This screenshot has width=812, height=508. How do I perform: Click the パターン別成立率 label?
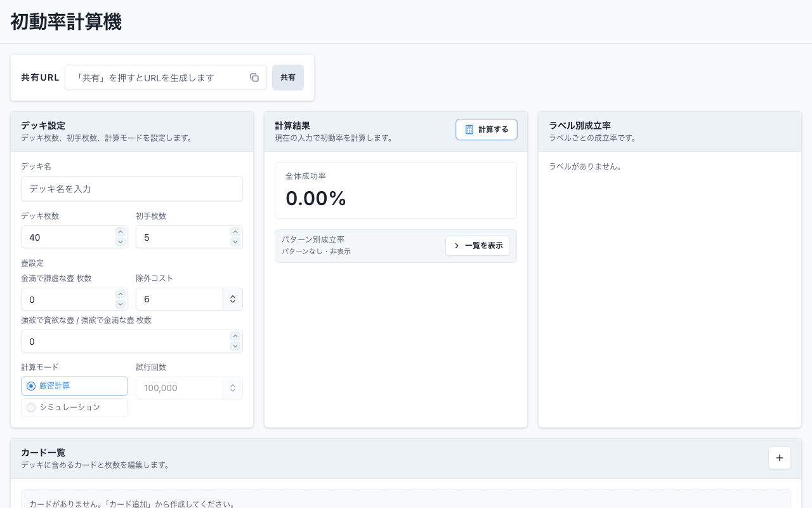tap(313, 239)
